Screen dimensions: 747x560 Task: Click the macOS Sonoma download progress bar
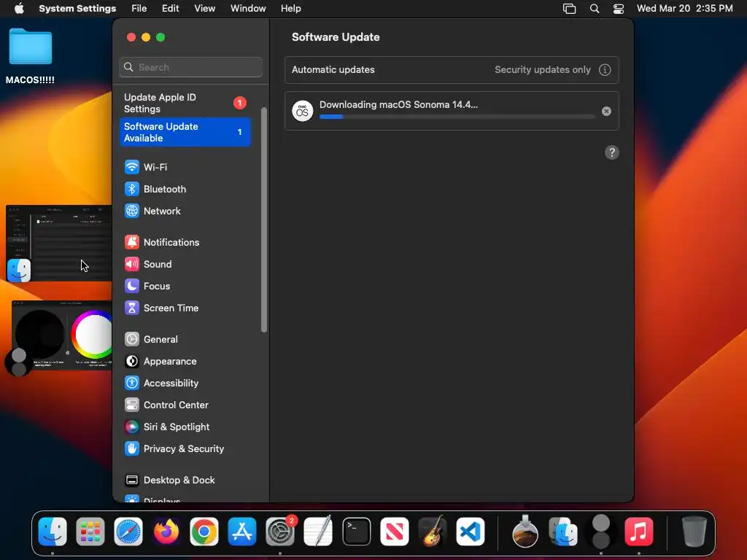click(457, 117)
